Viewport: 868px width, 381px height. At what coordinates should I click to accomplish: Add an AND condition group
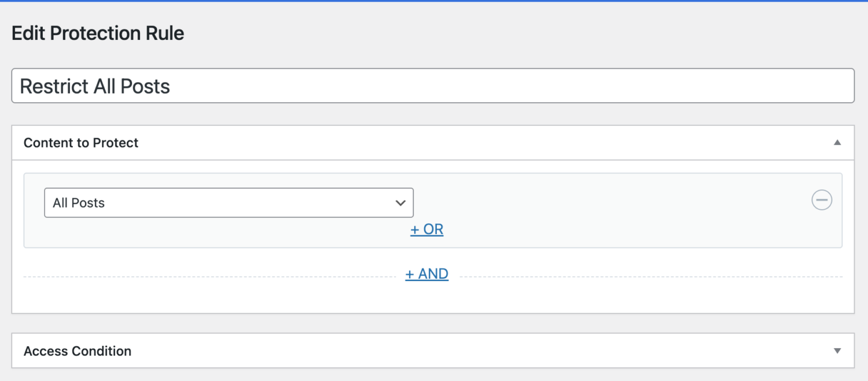pos(427,274)
